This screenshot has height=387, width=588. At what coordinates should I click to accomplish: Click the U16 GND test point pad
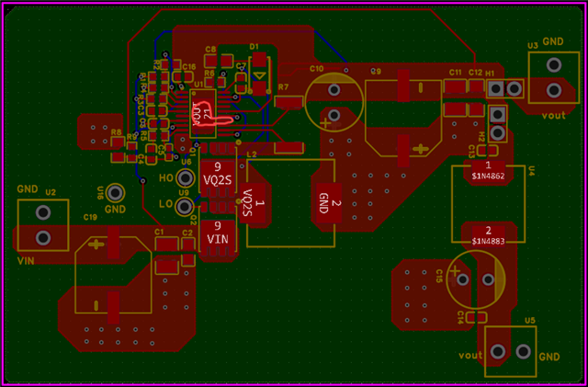[115, 193]
